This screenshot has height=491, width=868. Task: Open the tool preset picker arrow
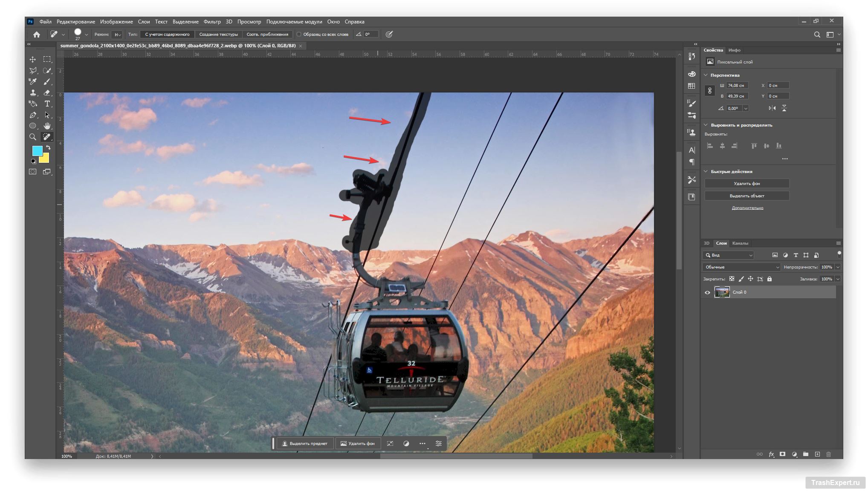tap(63, 35)
